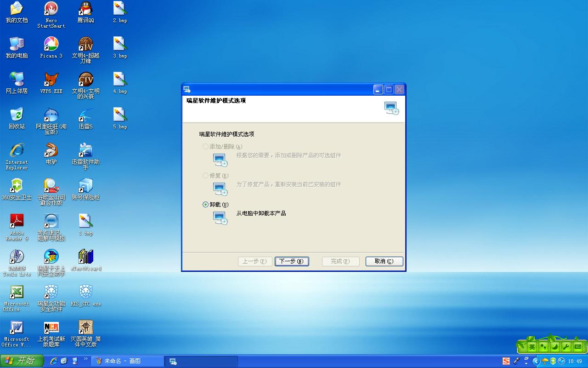Select the 迅雷5 desktop shortcut

[x=85, y=119]
